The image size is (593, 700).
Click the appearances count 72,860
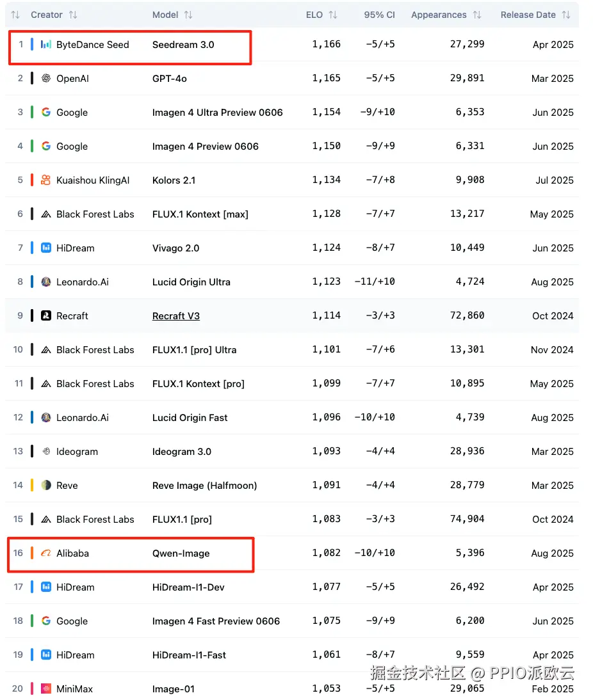click(467, 315)
